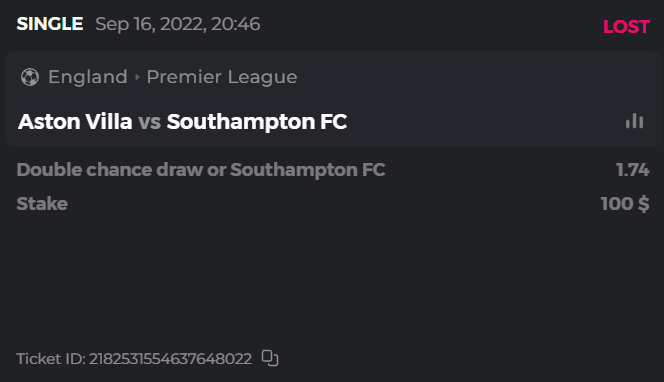
Task: Open Southampton FC team name
Action: (257, 122)
